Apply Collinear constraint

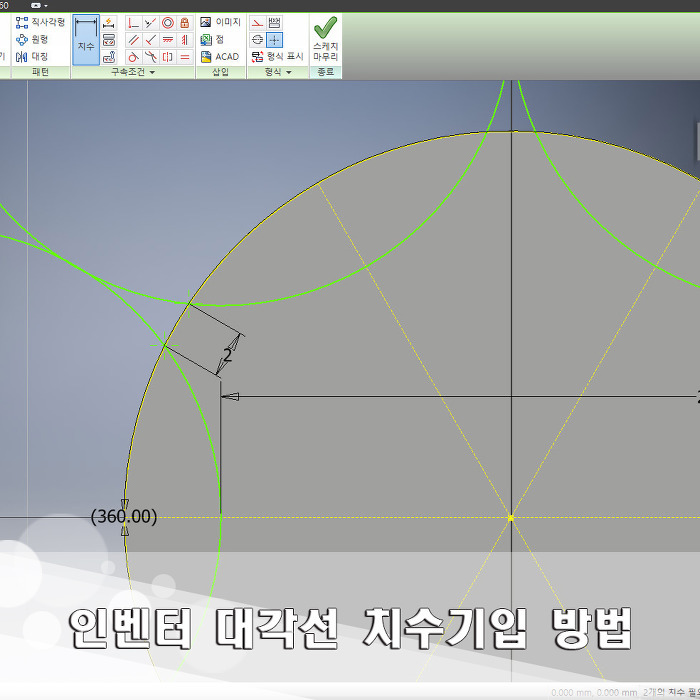(150, 23)
